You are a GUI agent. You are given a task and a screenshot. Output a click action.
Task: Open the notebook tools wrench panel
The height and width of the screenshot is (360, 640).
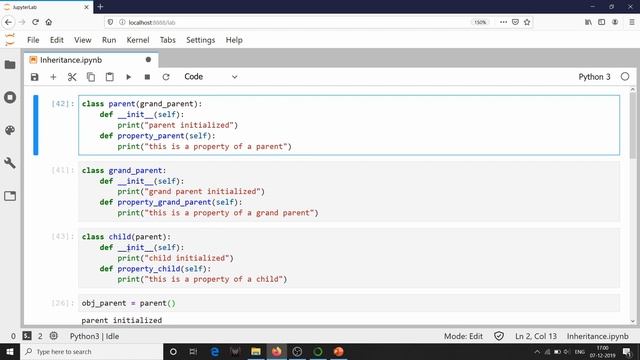tap(10, 163)
